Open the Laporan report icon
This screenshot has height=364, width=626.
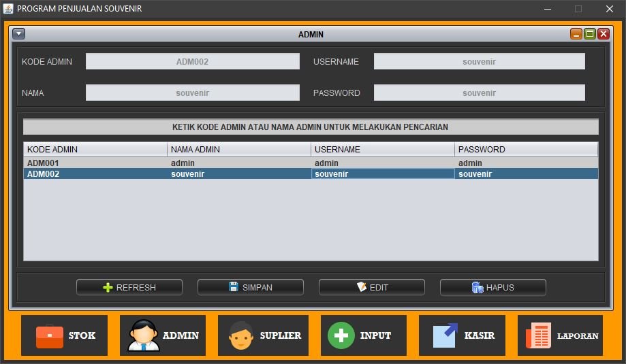tap(538, 335)
